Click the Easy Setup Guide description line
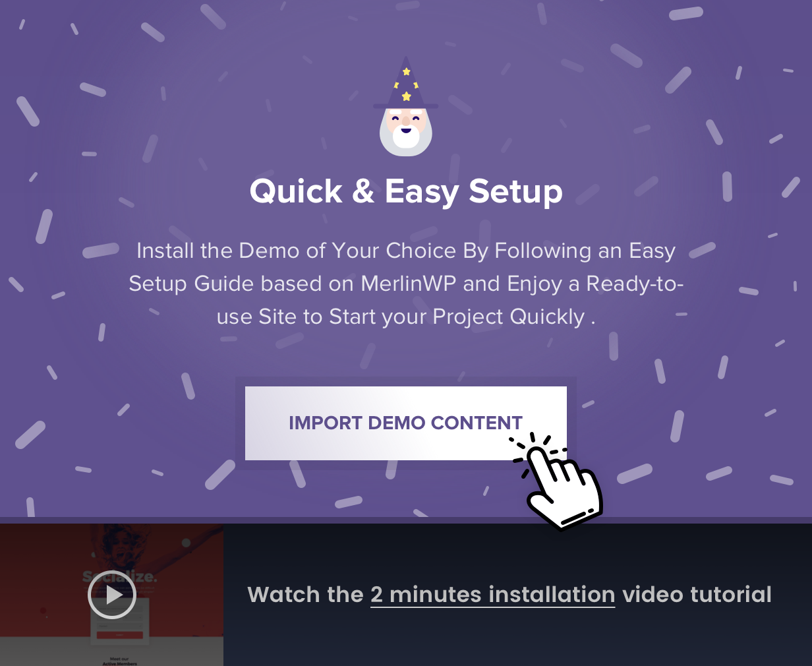 [406, 284]
